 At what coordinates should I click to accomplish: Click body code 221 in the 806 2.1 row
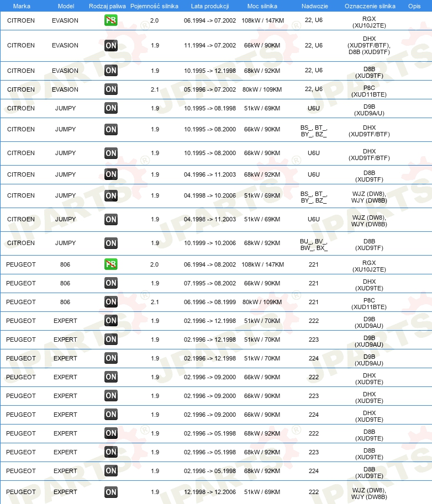coord(314,302)
